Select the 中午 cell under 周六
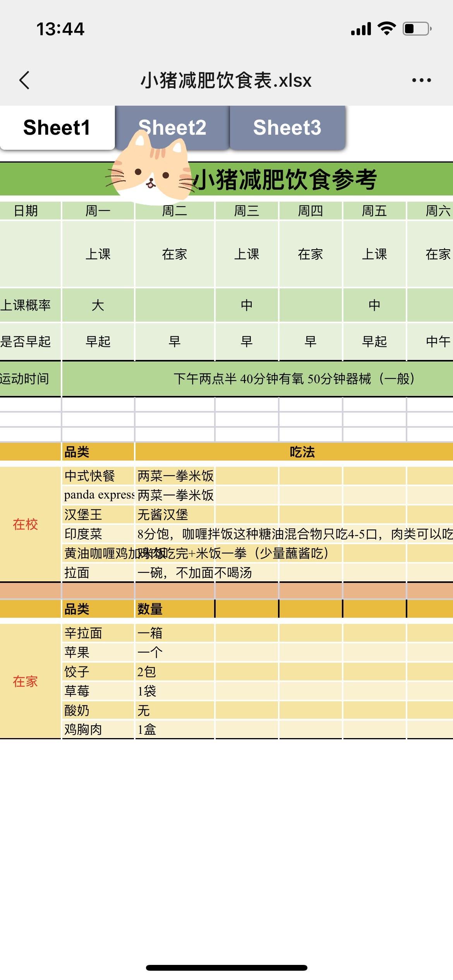Viewport: 453px width, 980px height. (x=430, y=341)
